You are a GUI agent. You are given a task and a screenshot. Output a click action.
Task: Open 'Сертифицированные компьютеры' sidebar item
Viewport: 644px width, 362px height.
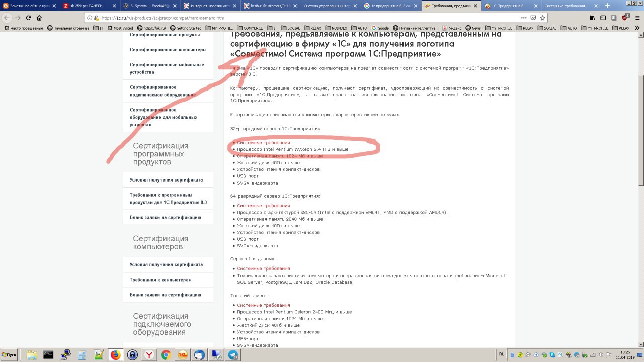coord(168,50)
